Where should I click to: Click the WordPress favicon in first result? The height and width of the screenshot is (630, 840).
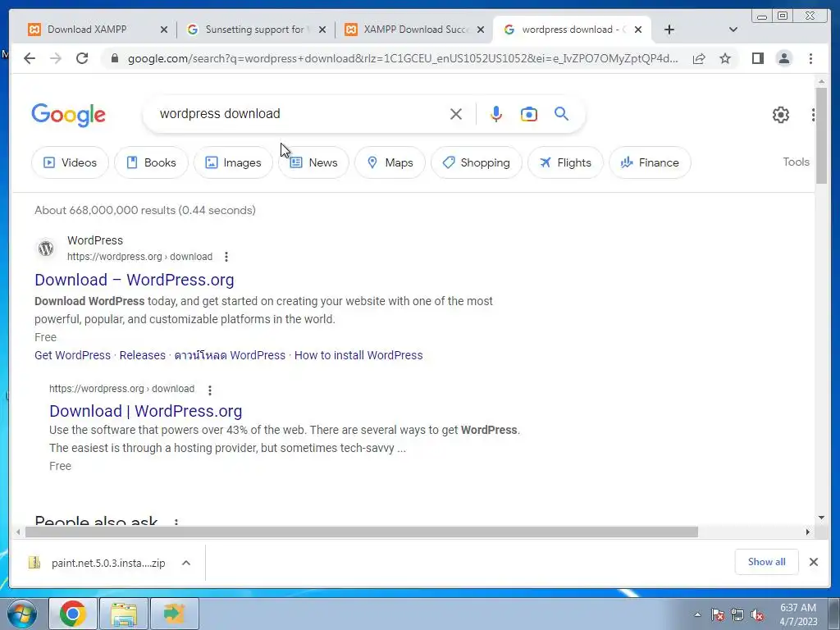tap(46, 248)
